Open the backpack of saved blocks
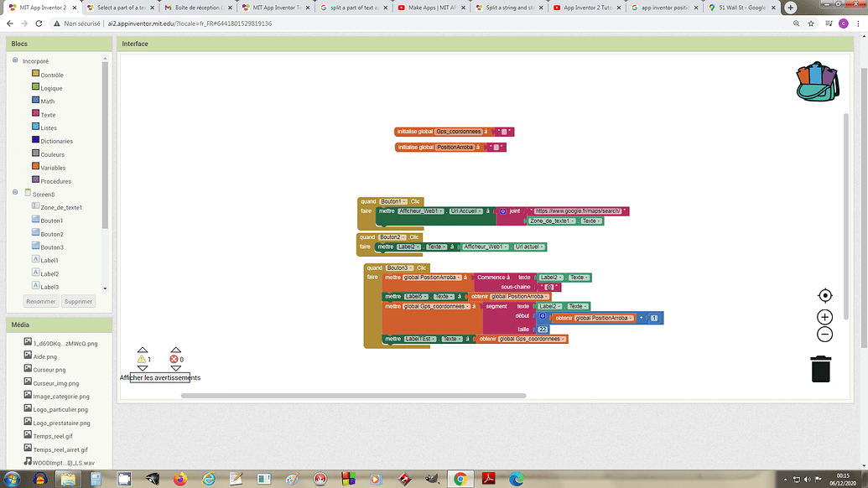Screen dimensions: 868x488 pyautogui.click(x=816, y=83)
